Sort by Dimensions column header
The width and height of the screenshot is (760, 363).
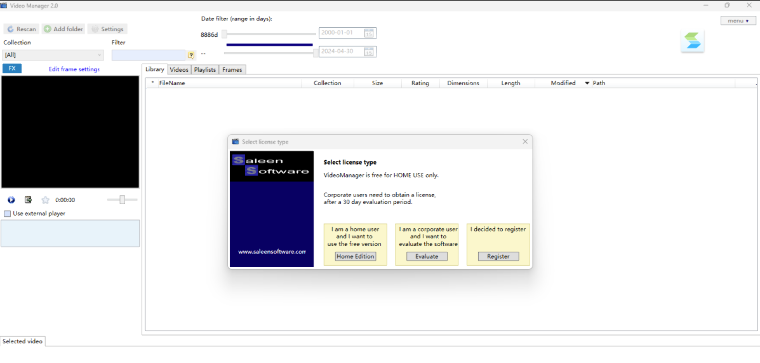(463, 83)
